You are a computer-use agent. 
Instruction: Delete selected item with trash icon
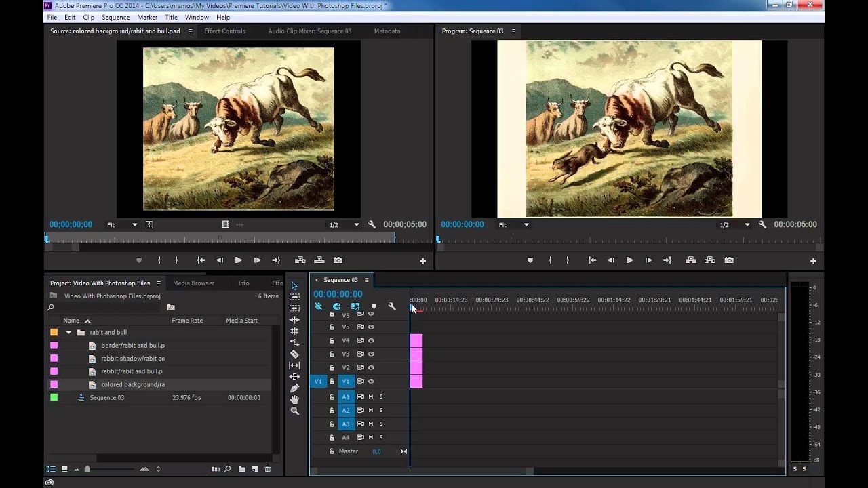[x=268, y=469]
